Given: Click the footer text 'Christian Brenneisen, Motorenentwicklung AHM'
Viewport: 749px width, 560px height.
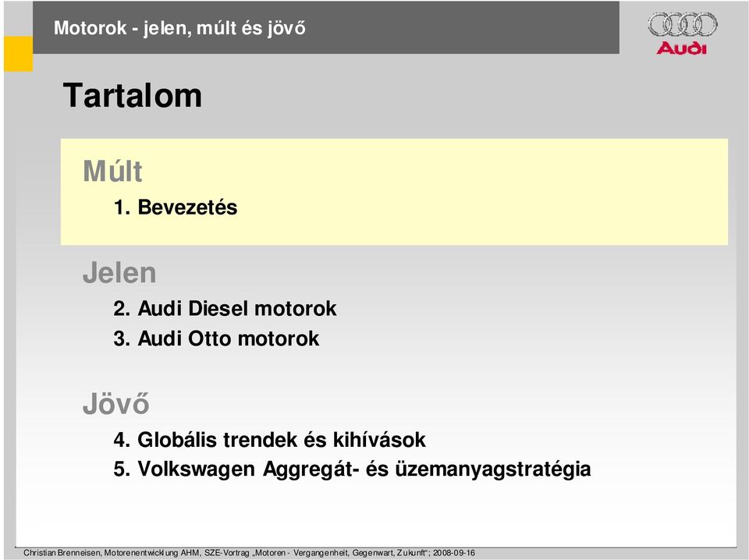Looking at the screenshot, I should 110,553.
